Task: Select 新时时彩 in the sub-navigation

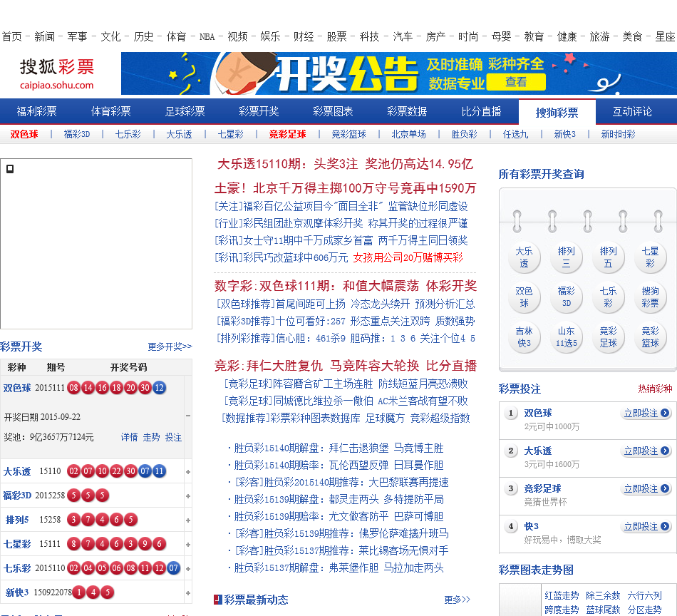Action: coord(619,134)
